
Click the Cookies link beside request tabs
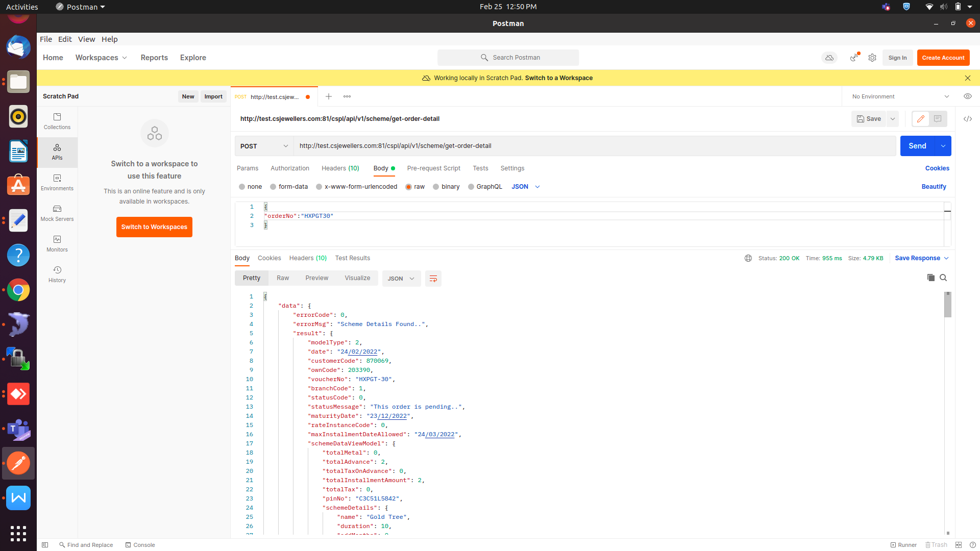click(x=937, y=168)
